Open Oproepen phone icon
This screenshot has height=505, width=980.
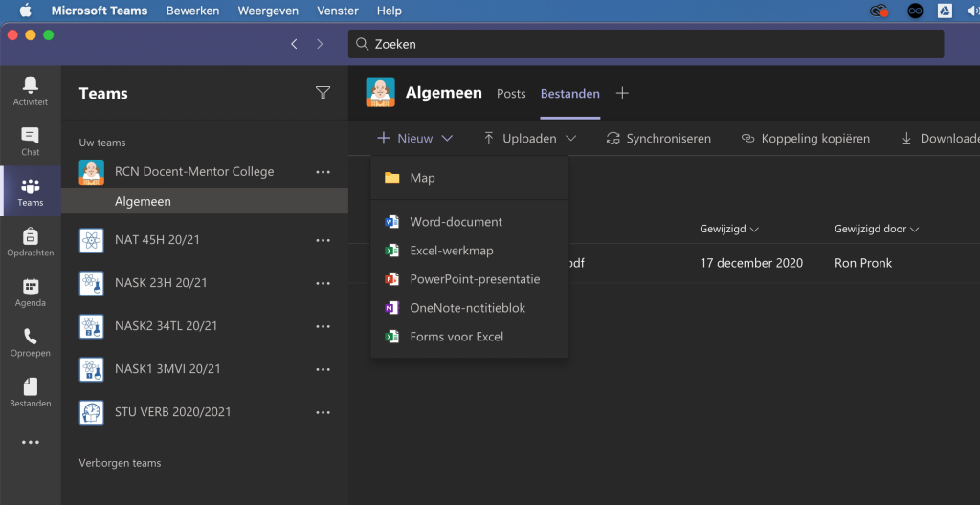click(30, 341)
